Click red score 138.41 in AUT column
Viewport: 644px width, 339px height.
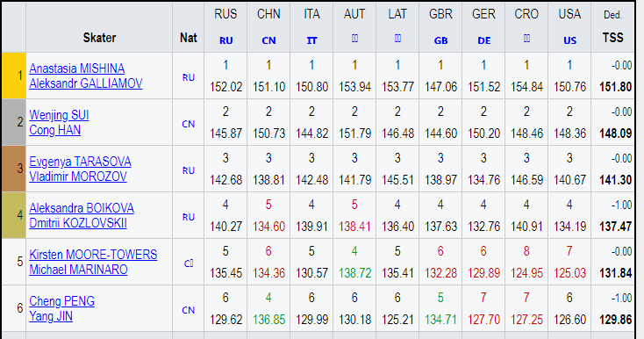point(354,227)
